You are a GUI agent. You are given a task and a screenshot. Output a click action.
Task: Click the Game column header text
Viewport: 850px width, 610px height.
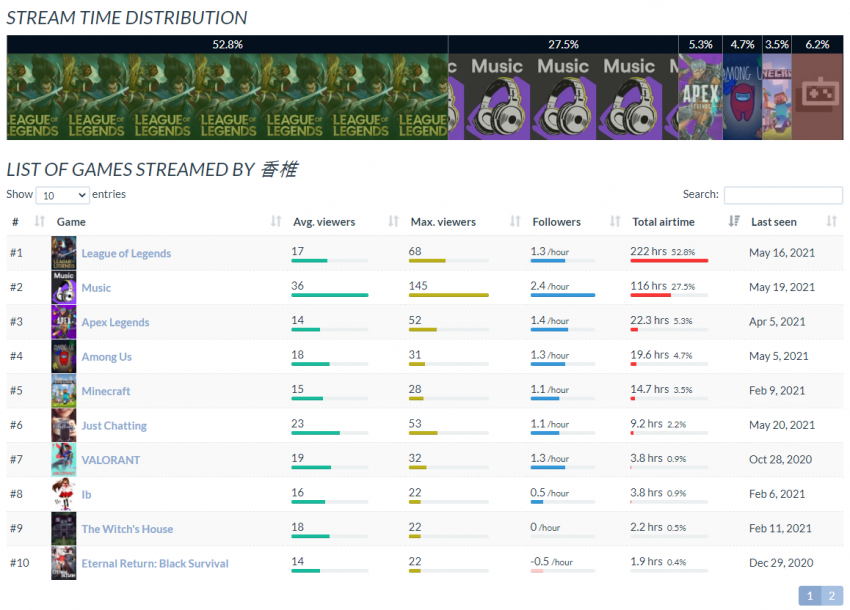71,222
